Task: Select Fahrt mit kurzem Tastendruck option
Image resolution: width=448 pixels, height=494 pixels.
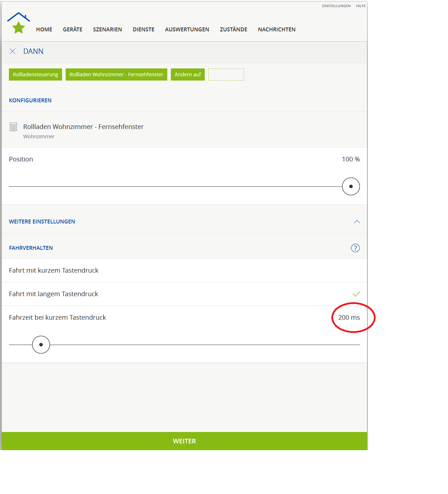Action: click(54, 271)
